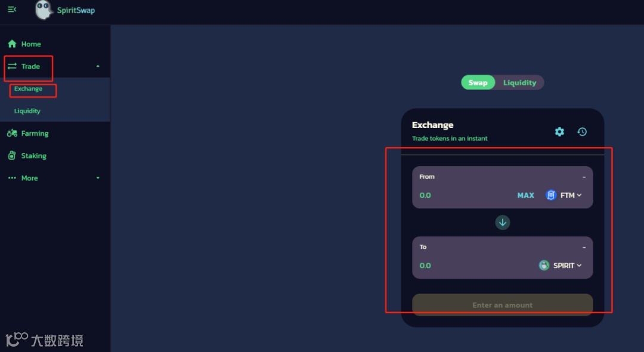Image resolution: width=644 pixels, height=352 pixels.
Task: Click the More three-dots icon
Action: tap(12, 178)
